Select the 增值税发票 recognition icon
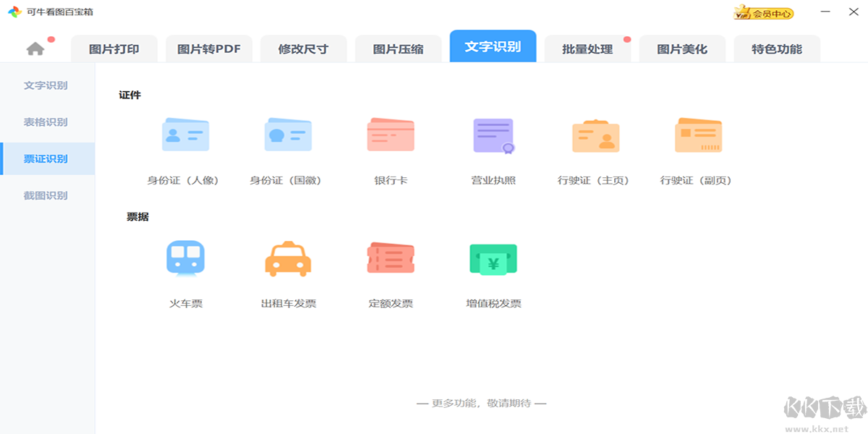868x434 pixels. pos(493,258)
